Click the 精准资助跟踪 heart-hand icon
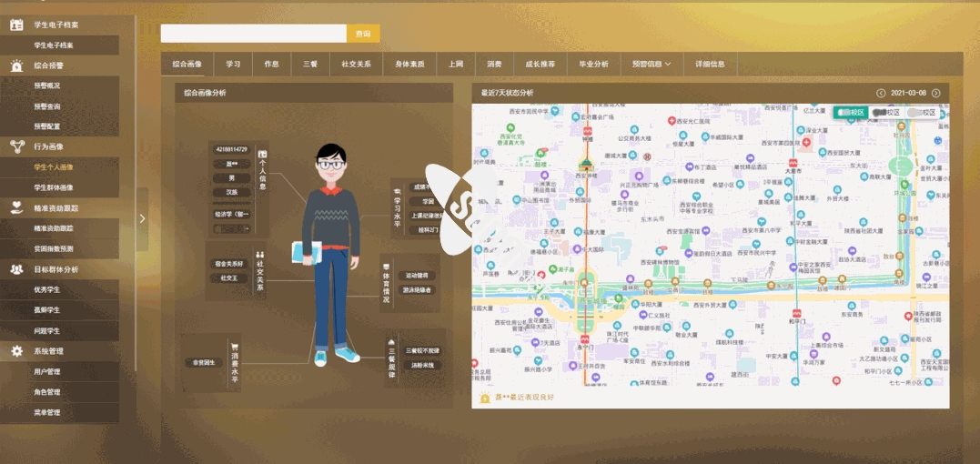The image size is (980, 464). [16, 207]
